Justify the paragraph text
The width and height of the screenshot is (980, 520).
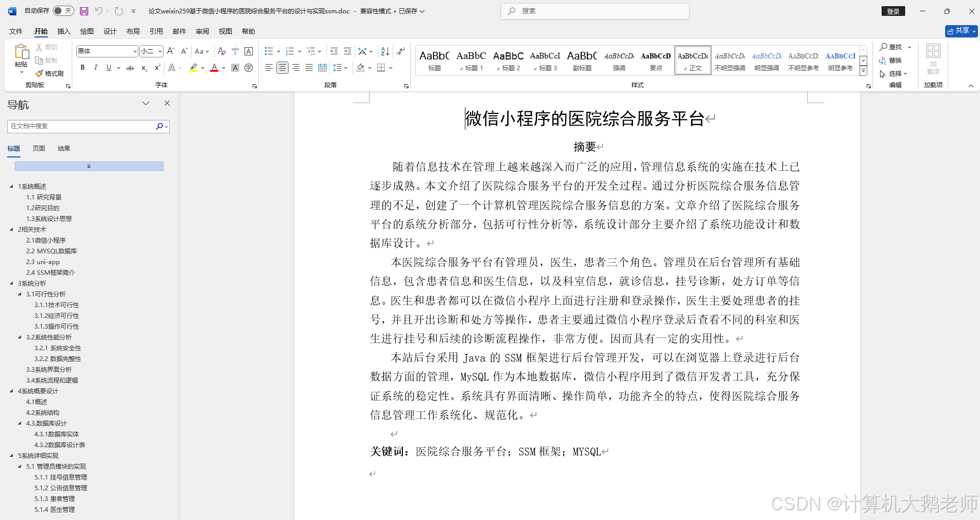coord(309,68)
